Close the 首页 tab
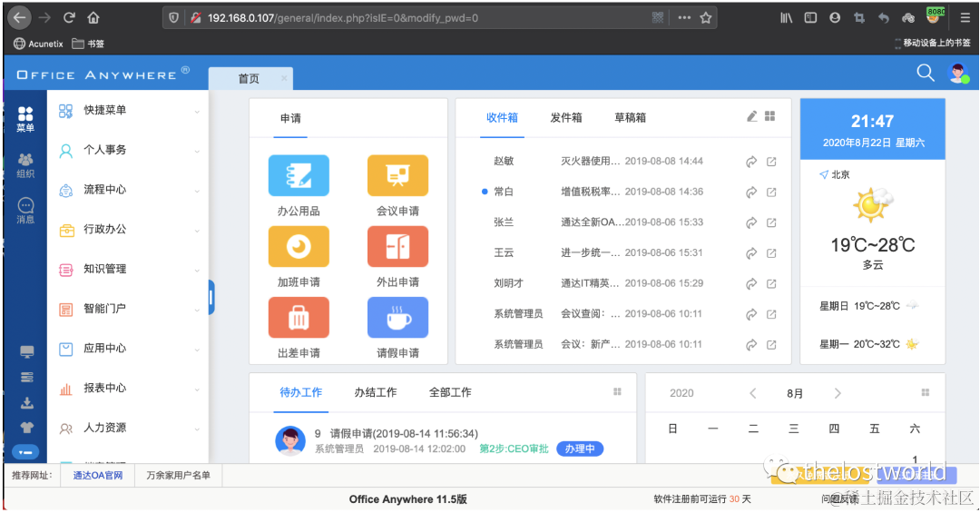The height and width of the screenshot is (513, 980). (x=284, y=78)
